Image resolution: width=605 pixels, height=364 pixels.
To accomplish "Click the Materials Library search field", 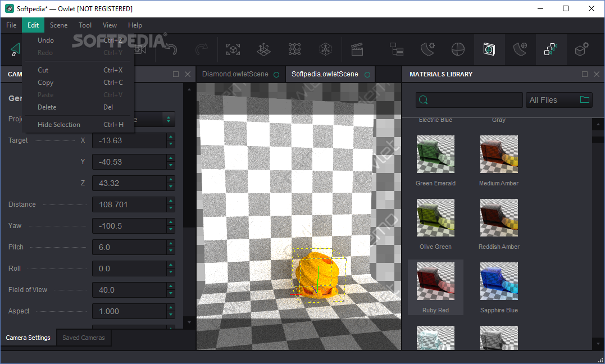I will (469, 100).
